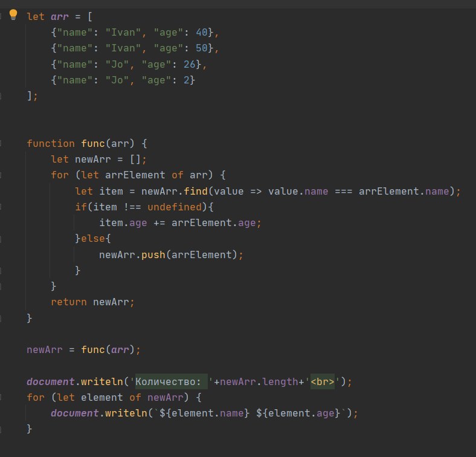Click the 'find' method call
This screenshot has width=476, height=457.
pos(196,191)
